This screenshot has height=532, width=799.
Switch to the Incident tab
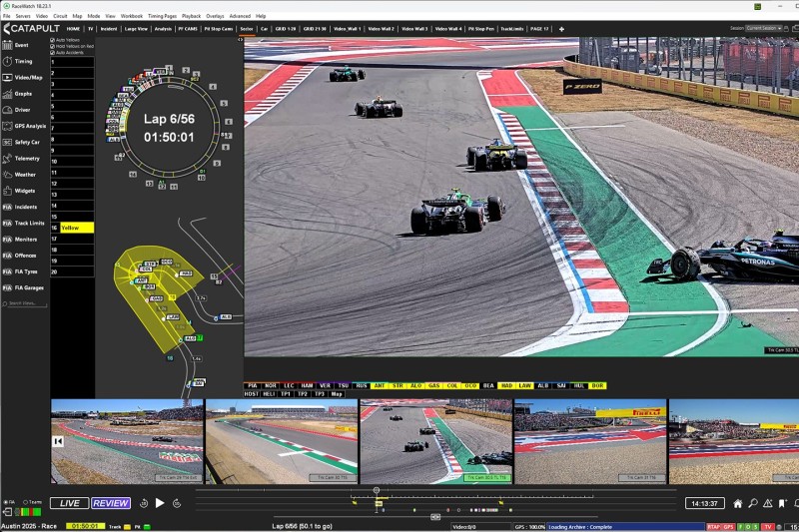(109, 29)
